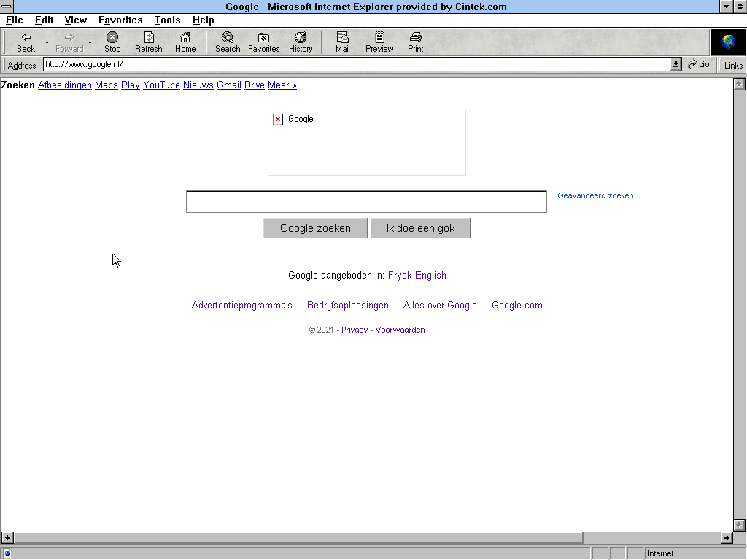Open the YouTube link

[161, 85]
